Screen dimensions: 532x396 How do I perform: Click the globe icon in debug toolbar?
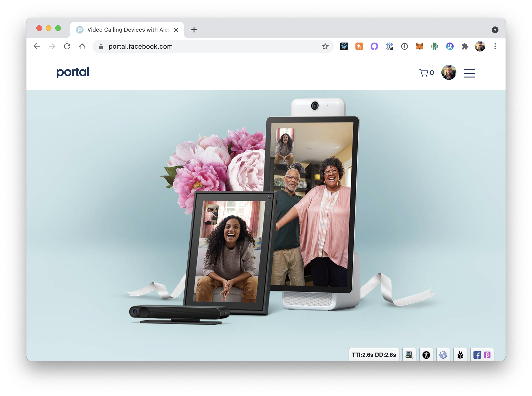(443, 354)
